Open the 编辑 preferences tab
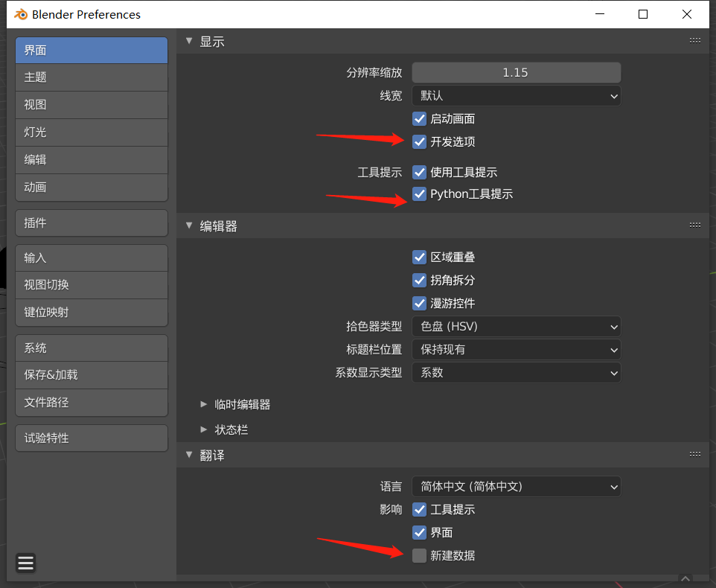Image resolution: width=716 pixels, height=588 pixels. coord(92,160)
